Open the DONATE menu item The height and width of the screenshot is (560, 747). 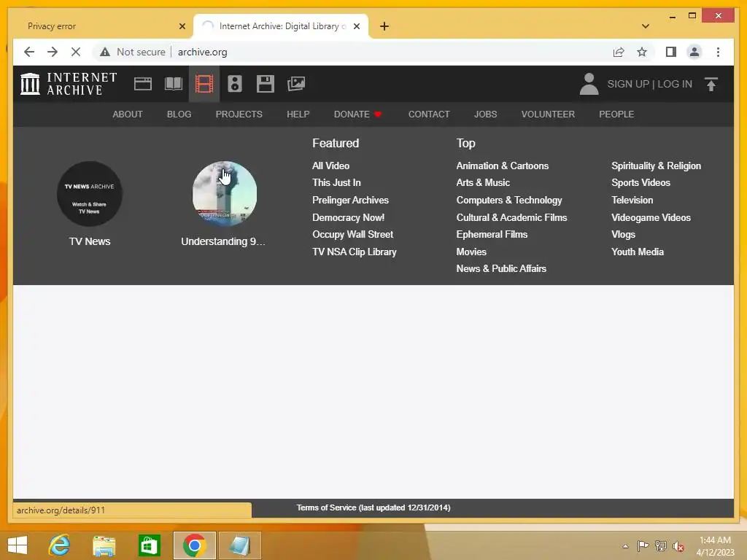pos(357,114)
